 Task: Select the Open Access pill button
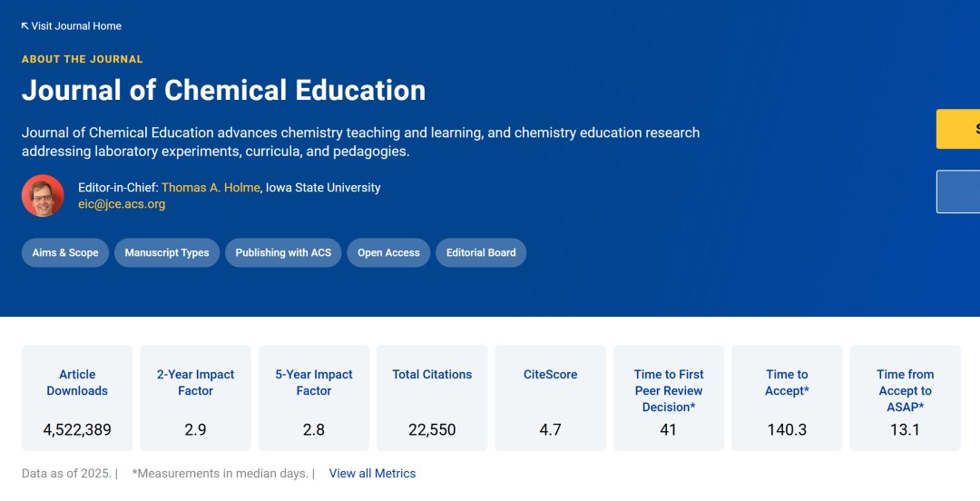[388, 253]
